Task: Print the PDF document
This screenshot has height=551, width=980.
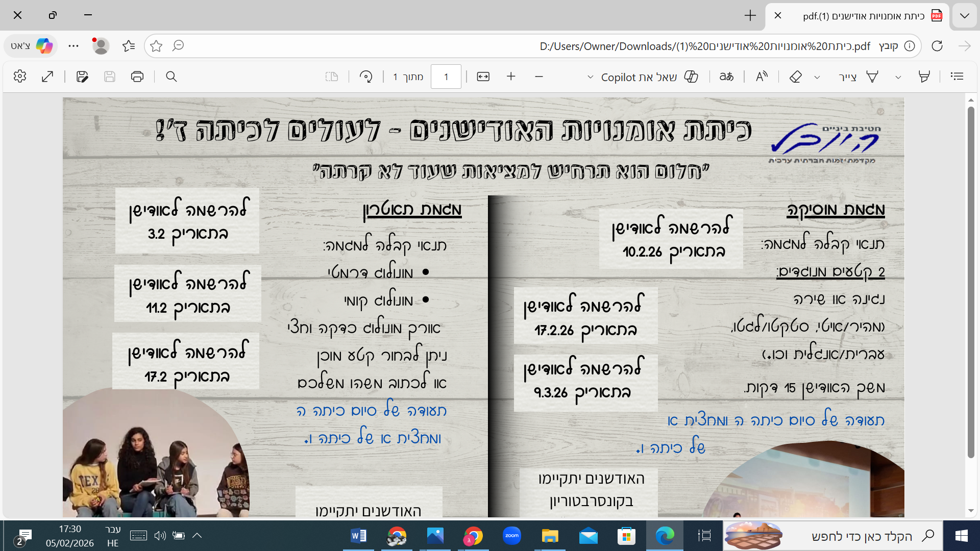Action: tap(137, 77)
